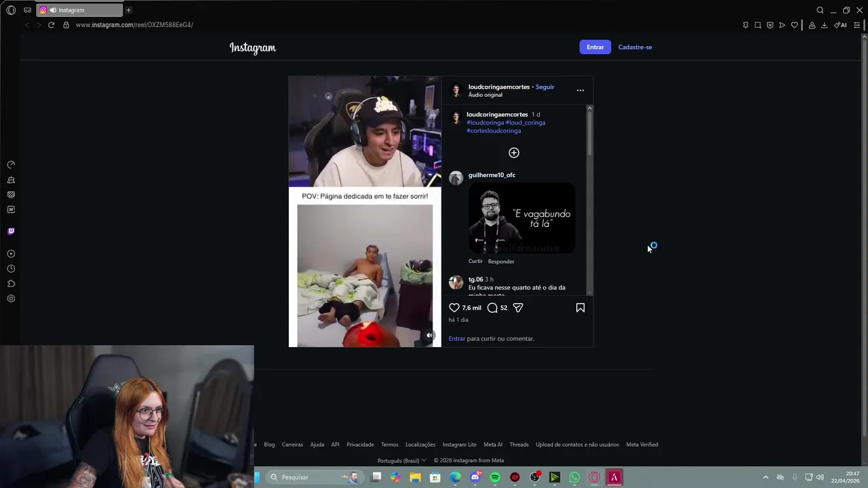The width and height of the screenshot is (868, 488).
Task: Like guilherme10_ofc's comment via Curtir
Action: [475, 261]
